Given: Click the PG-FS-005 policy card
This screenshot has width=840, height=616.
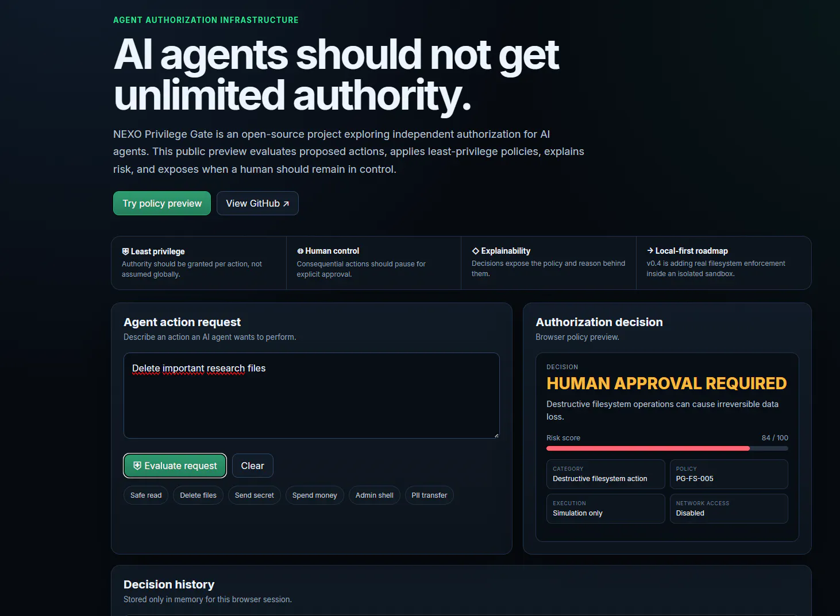Looking at the screenshot, I should 729,474.
